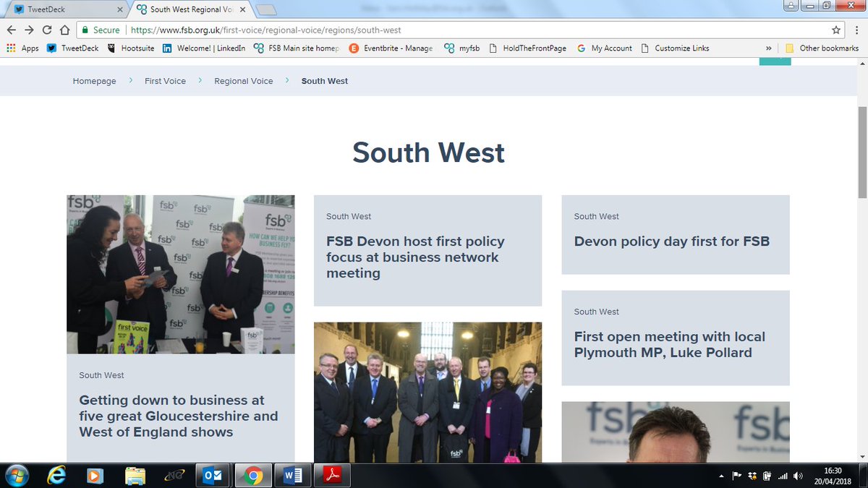Switch to the TweetDeck browser tab
868x488 pixels.
[65, 9]
